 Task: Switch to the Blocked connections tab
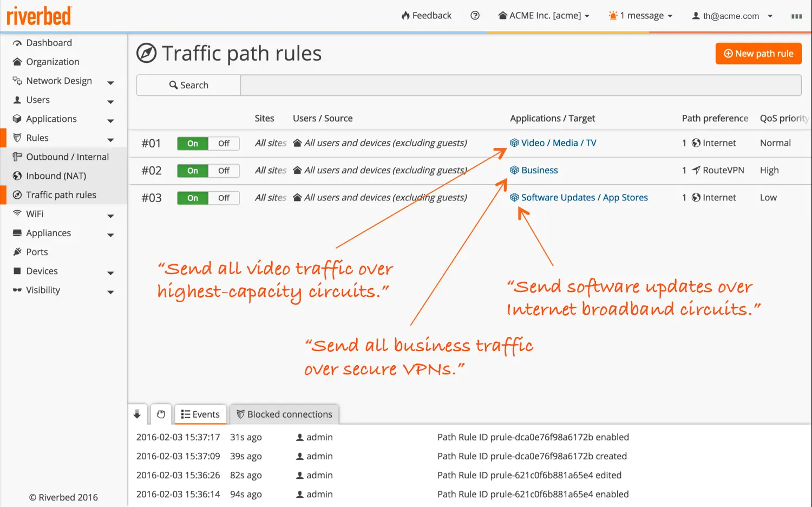284,414
